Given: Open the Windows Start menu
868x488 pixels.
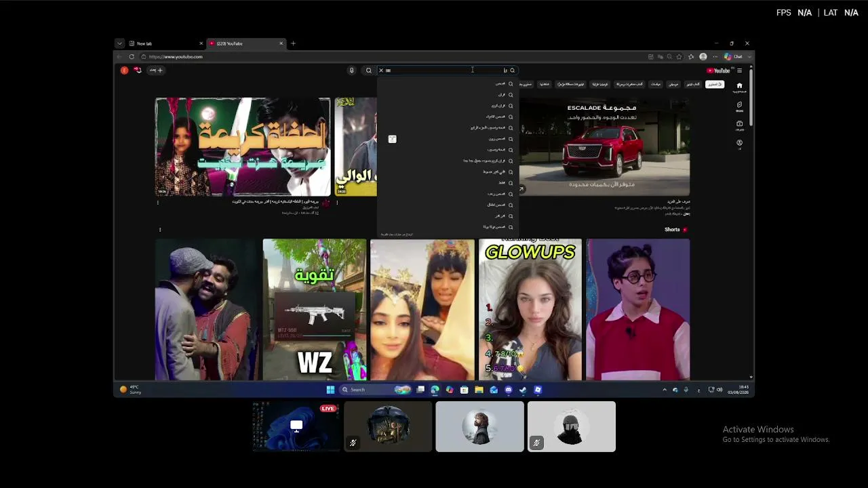Looking at the screenshot, I should [330, 390].
